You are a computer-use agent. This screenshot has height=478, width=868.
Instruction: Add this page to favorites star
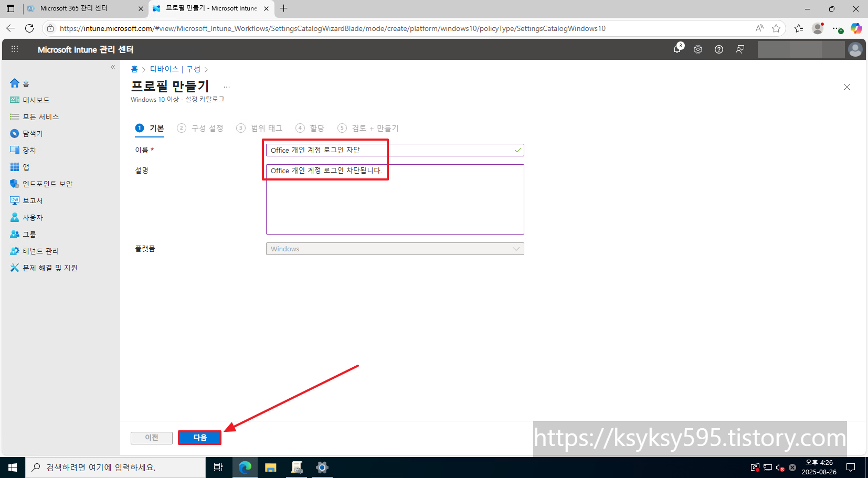click(776, 28)
